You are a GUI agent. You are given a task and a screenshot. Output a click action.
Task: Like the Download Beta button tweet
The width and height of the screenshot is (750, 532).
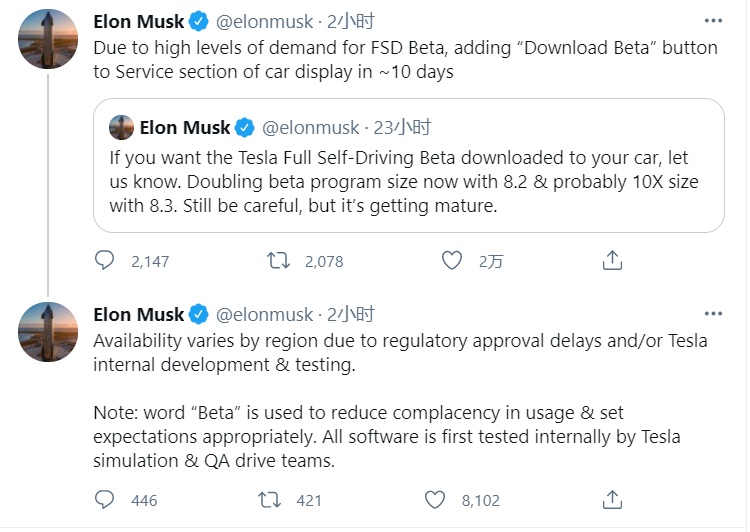click(x=452, y=261)
